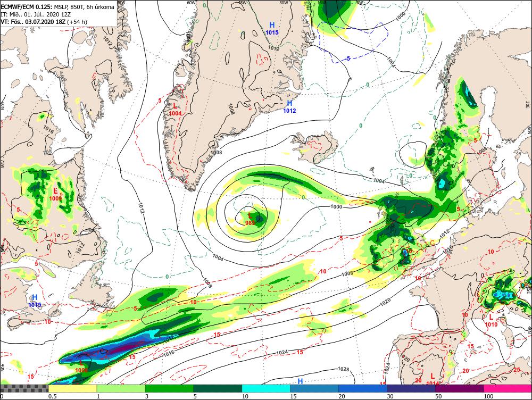
Task: Click the blue "-5" temperature contour label
Action: tap(347, 59)
